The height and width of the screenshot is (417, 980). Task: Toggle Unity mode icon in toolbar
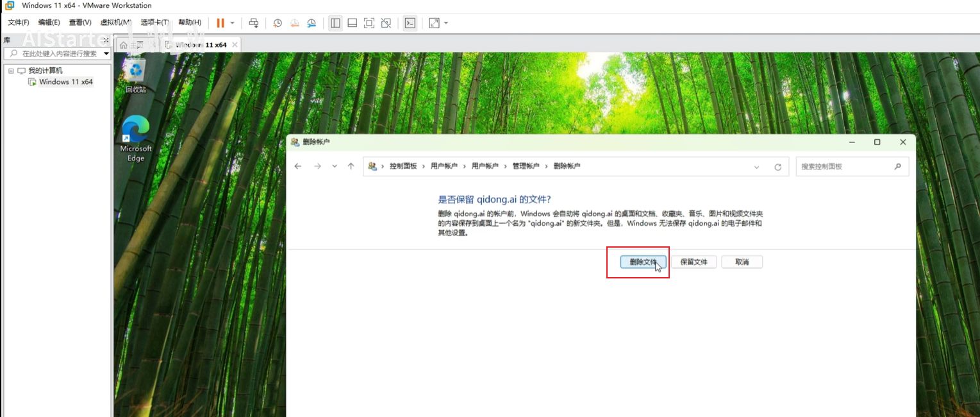[x=386, y=23]
